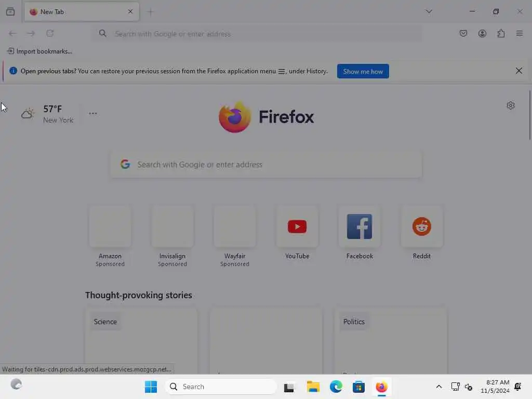Open Task View on taskbar
Viewport: 532px width, 399px height.
[289, 387]
